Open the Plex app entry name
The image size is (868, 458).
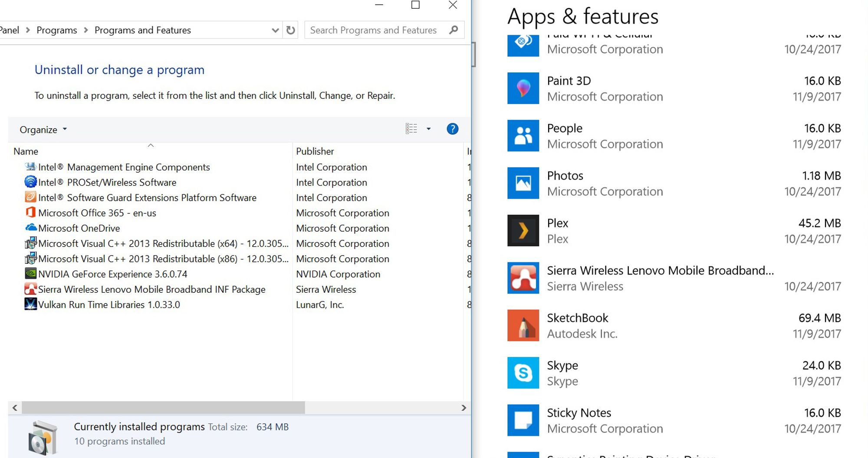pos(558,223)
